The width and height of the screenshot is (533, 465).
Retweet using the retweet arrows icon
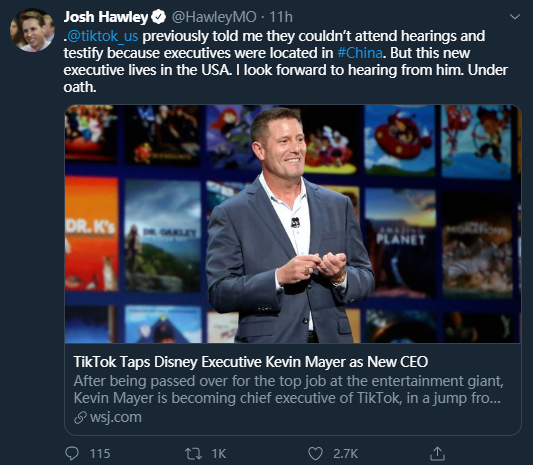[x=193, y=454]
